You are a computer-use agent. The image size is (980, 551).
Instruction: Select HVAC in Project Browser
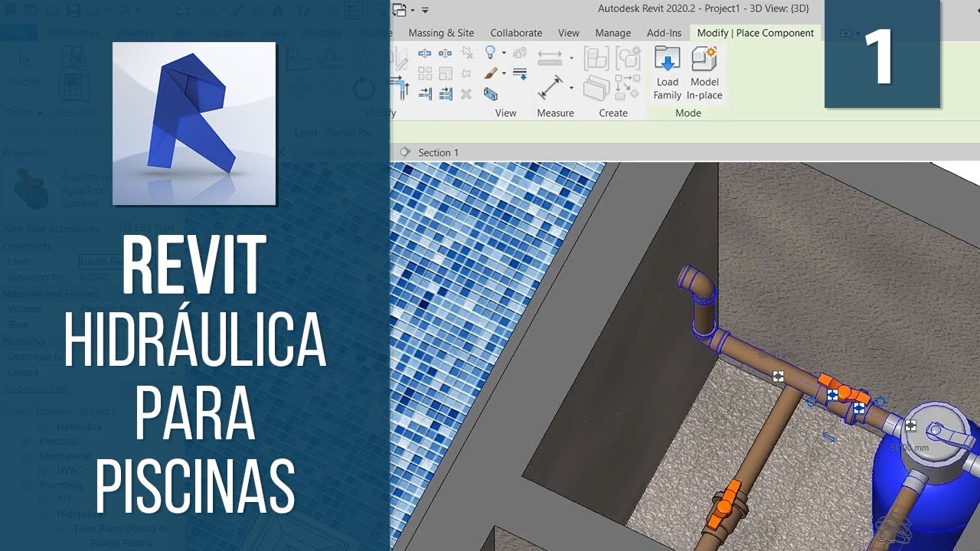[x=70, y=470]
